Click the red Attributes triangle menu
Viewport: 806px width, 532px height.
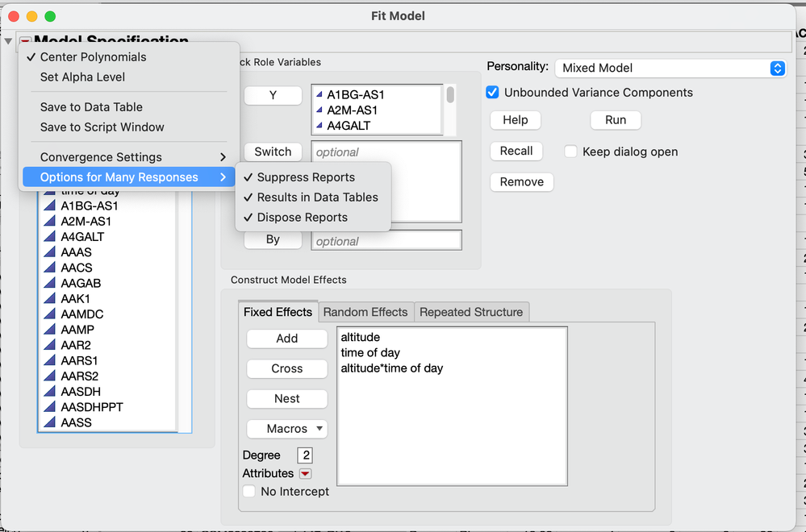[x=305, y=473]
